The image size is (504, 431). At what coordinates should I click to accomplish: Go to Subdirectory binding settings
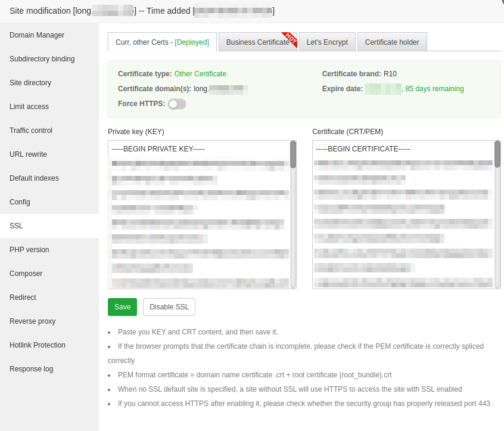(42, 59)
